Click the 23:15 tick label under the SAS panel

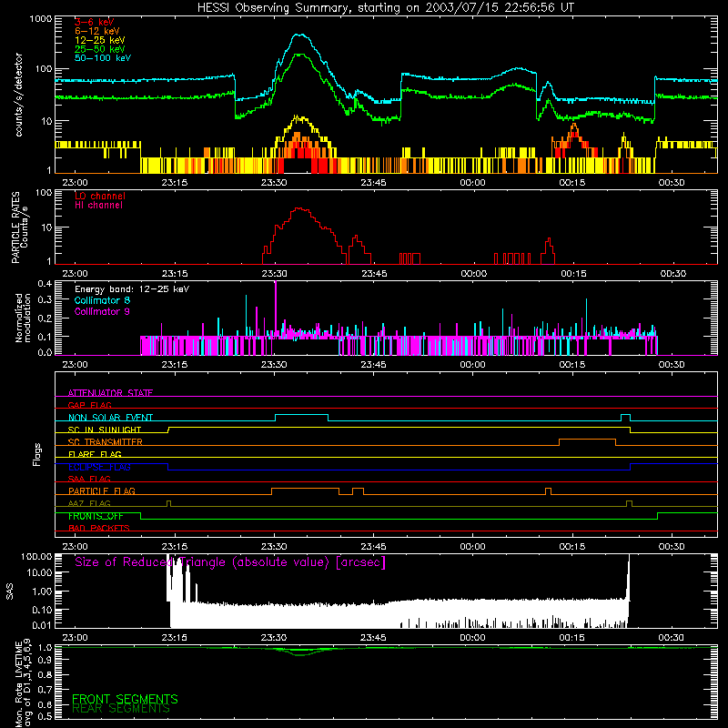(x=175, y=638)
